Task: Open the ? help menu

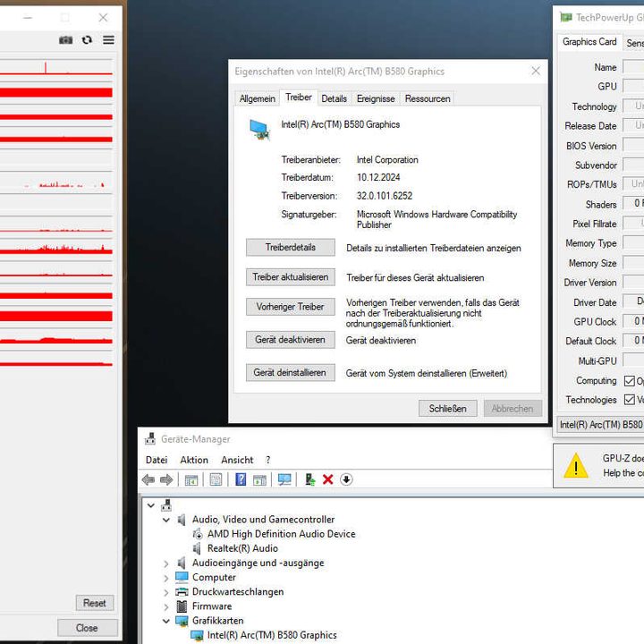Action: click(267, 460)
